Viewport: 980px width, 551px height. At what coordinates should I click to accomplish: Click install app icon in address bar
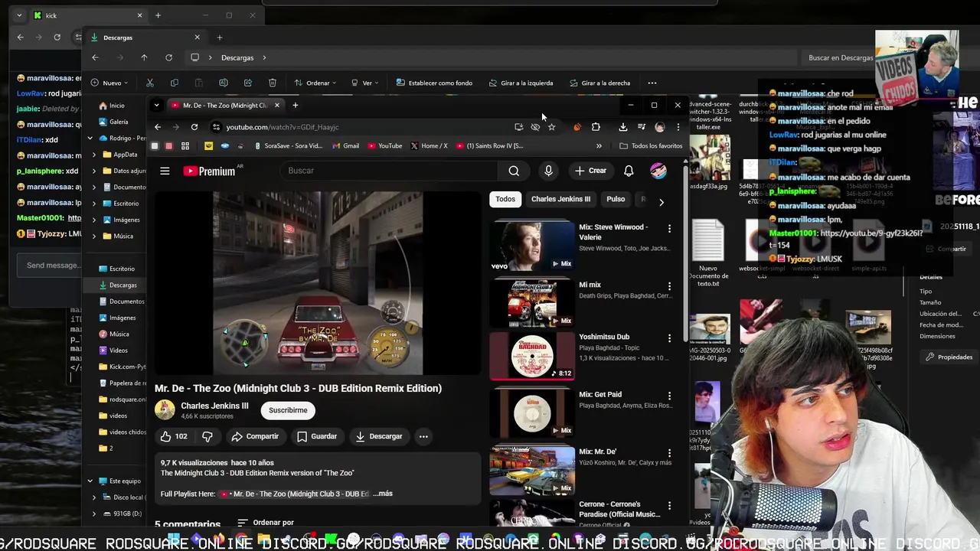(x=519, y=127)
